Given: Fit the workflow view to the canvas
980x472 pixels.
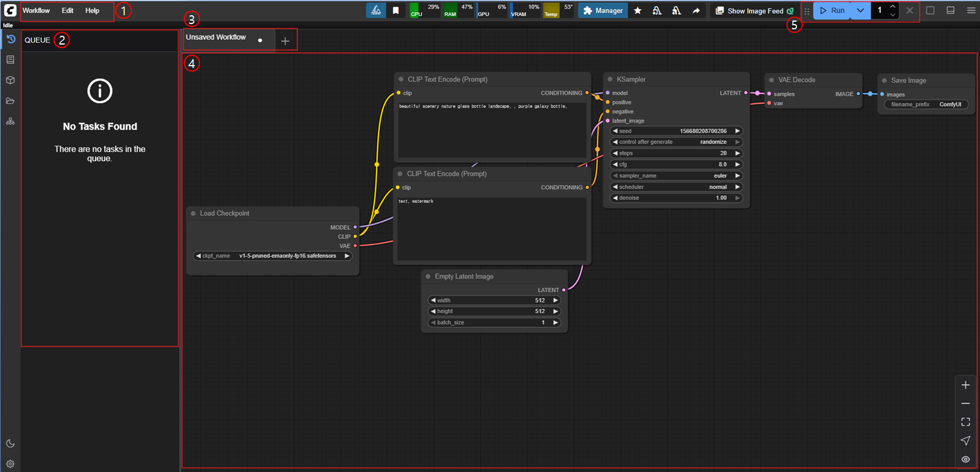Looking at the screenshot, I should click(965, 422).
